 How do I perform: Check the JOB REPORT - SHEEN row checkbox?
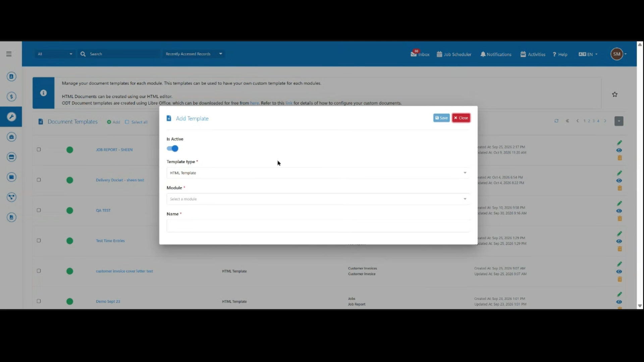[39, 150]
